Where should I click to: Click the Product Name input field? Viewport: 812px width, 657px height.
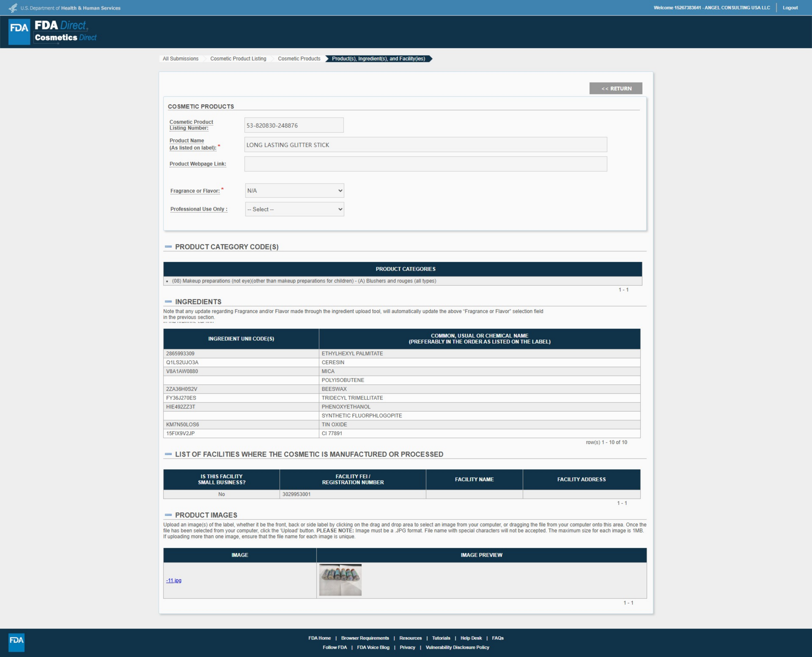point(425,144)
